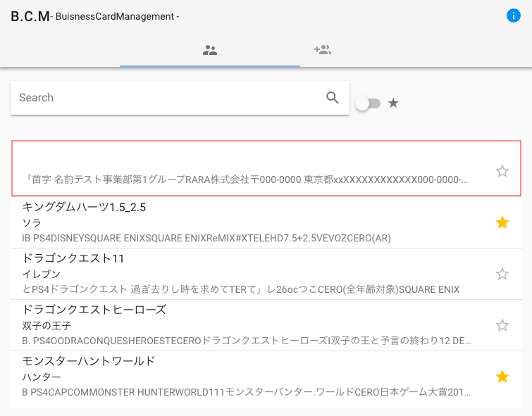Open the キングダムハーツ1.5_2.5 entry title
The height and width of the screenshot is (416, 532).
(84, 207)
